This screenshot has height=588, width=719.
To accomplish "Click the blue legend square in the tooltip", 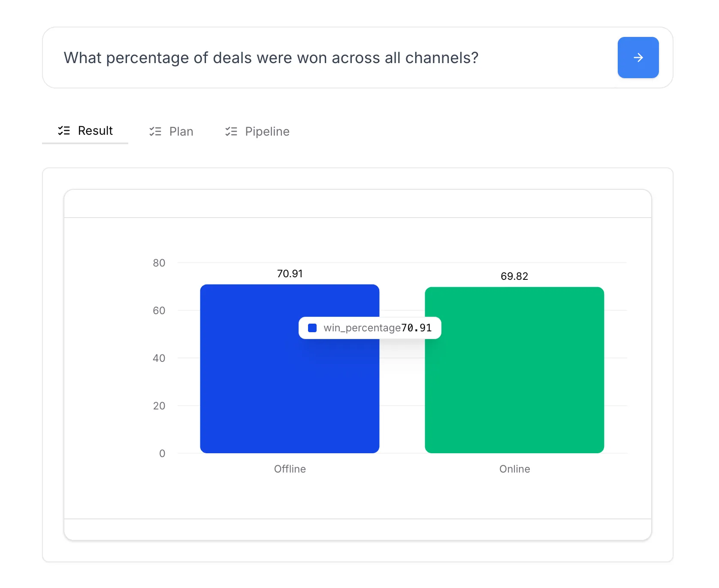I will (x=313, y=328).
